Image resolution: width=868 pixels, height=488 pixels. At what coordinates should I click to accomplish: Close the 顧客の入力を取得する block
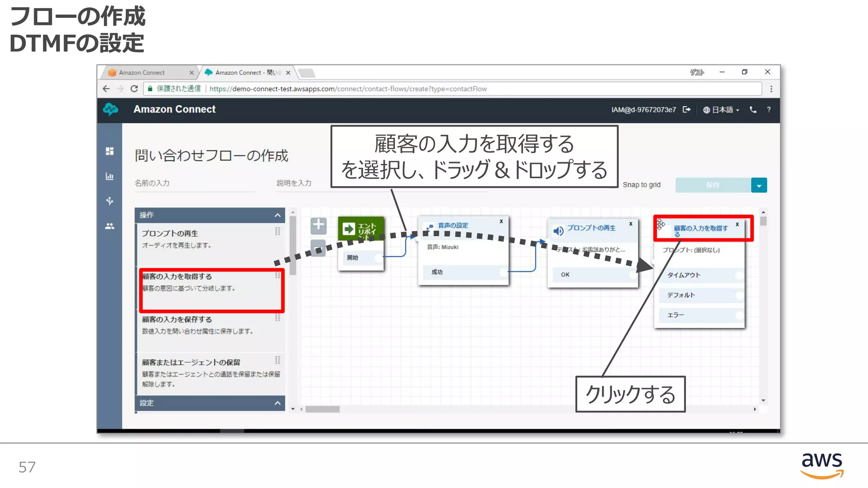point(737,224)
